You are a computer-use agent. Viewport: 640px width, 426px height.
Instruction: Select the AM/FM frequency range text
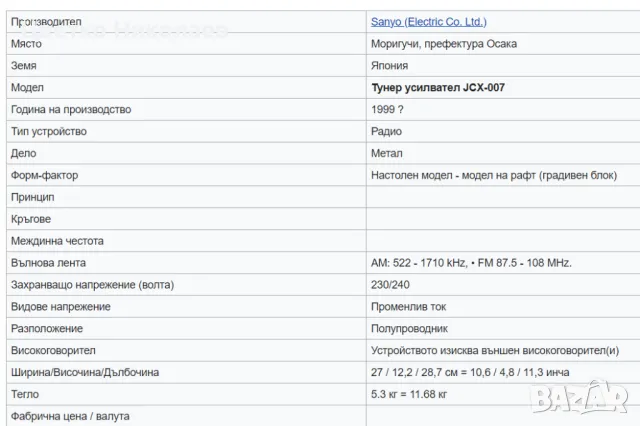[470, 263]
